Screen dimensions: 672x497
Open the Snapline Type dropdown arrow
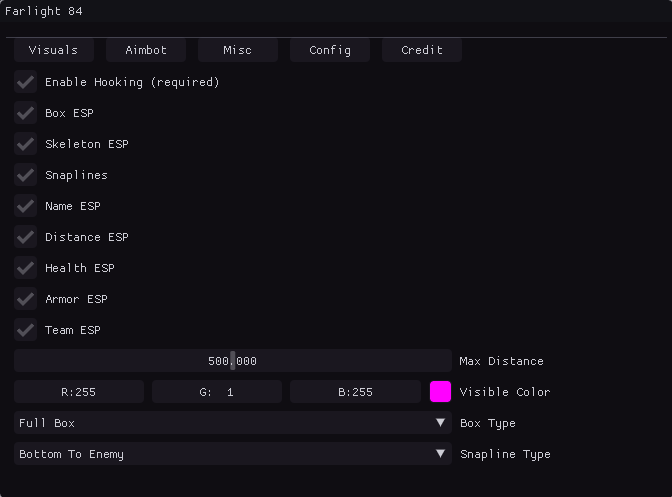pyautogui.click(x=441, y=454)
